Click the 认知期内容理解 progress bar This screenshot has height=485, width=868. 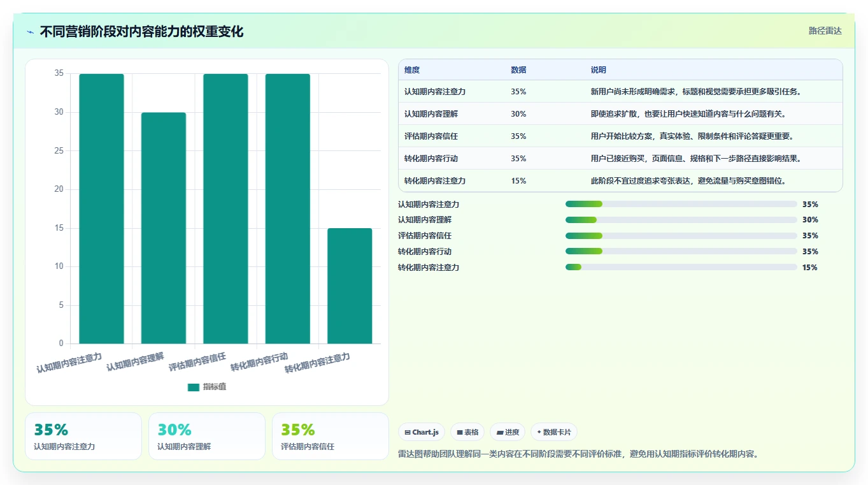pos(681,220)
